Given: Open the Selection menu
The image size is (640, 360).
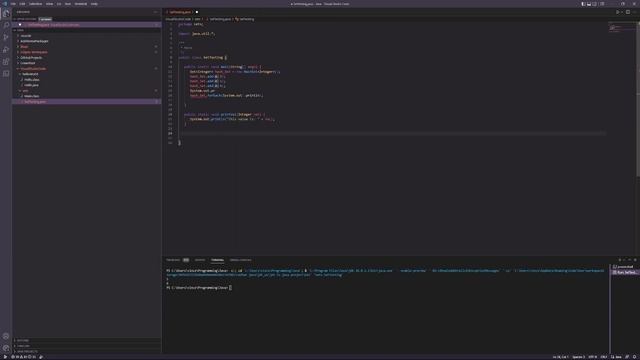Looking at the screenshot, I should (36, 4).
